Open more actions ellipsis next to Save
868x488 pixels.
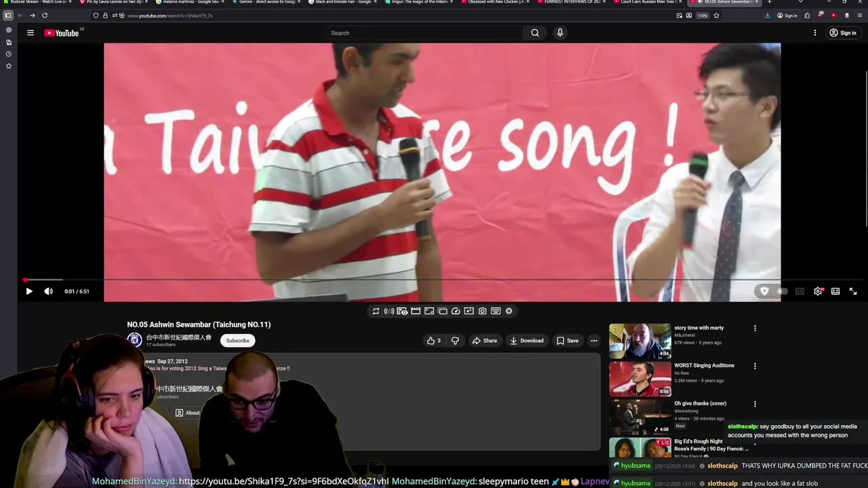[593, 340]
